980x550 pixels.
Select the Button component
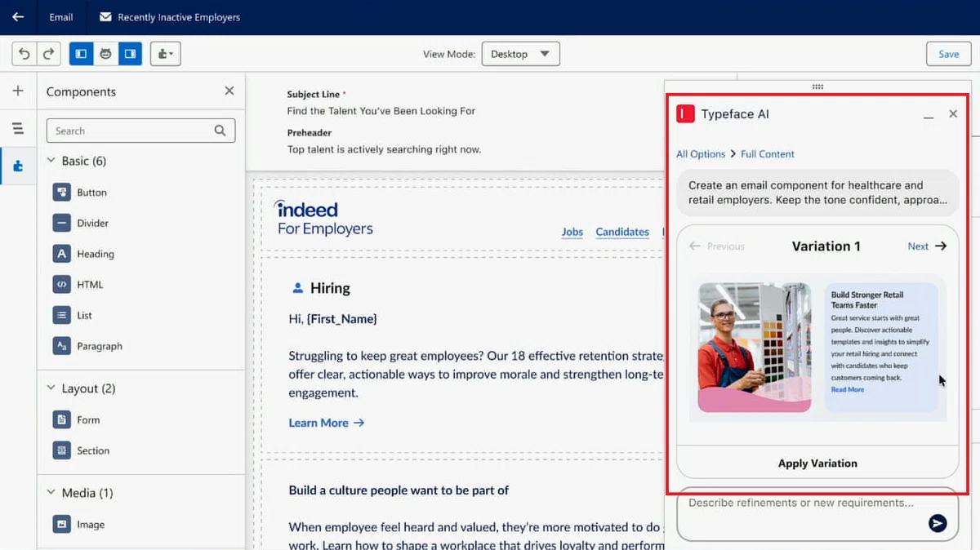point(80,193)
